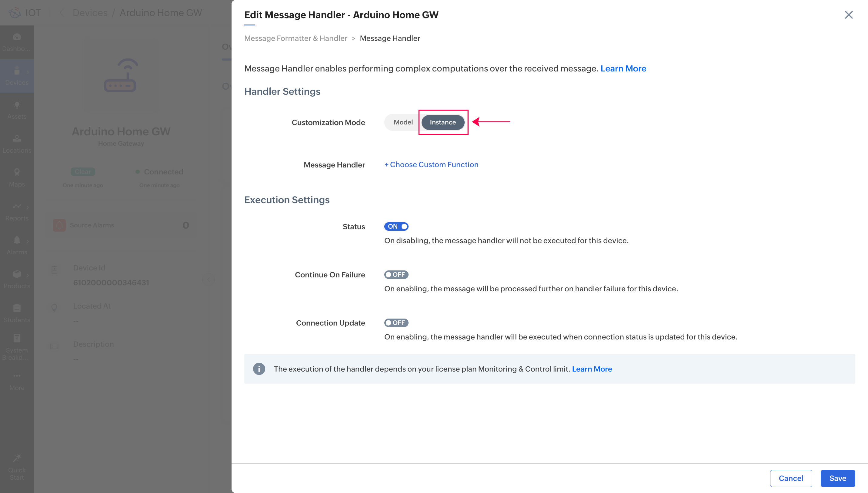868x493 pixels.
Task: Click the info icon in the license notice
Action: pyautogui.click(x=259, y=369)
